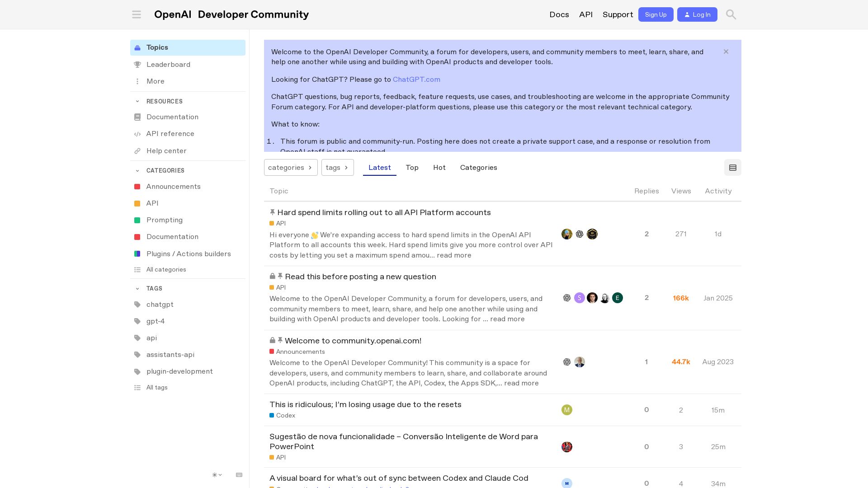
Task: Click the gpt-4 tag icon
Action: (137, 321)
